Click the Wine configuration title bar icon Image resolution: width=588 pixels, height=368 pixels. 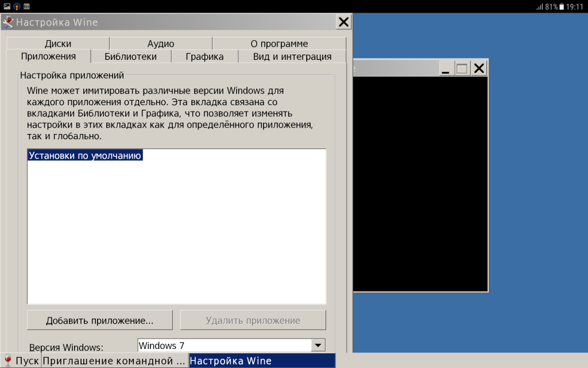7,22
